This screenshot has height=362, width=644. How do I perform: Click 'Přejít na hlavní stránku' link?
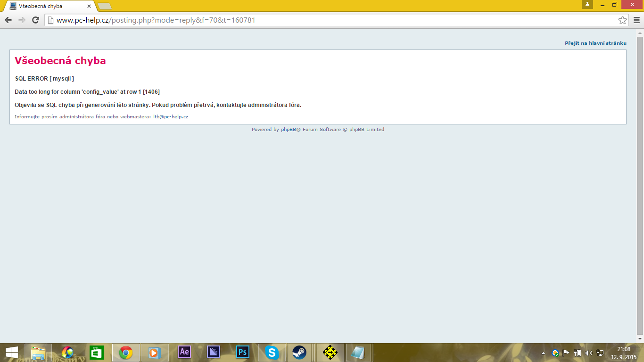[595, 43]
